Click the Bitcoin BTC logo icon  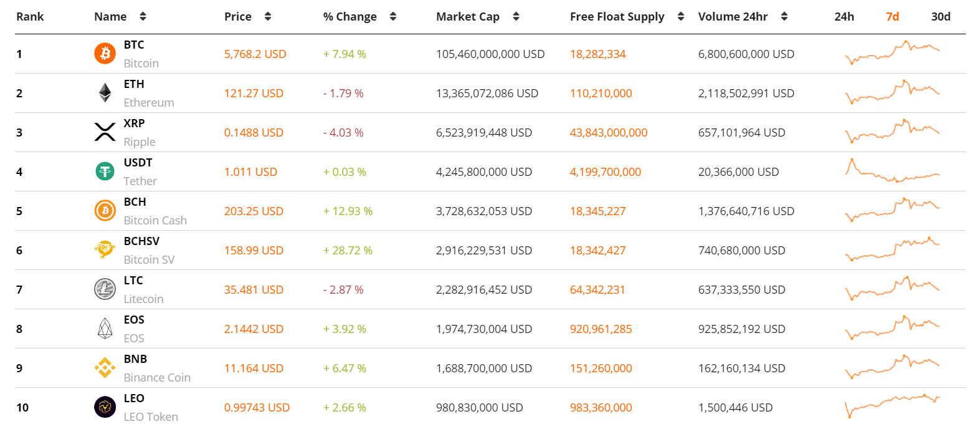tap(105, 54)
